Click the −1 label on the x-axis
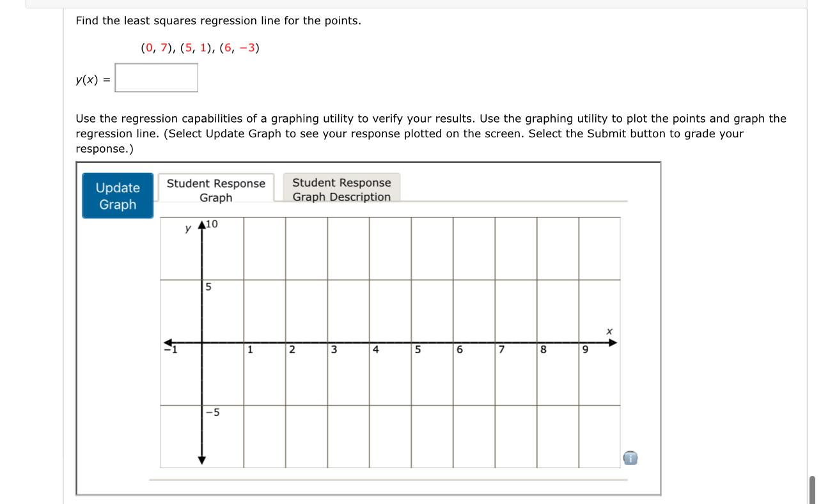The height and width of the screenshot is (504, 821). click(x=169, y=350)
